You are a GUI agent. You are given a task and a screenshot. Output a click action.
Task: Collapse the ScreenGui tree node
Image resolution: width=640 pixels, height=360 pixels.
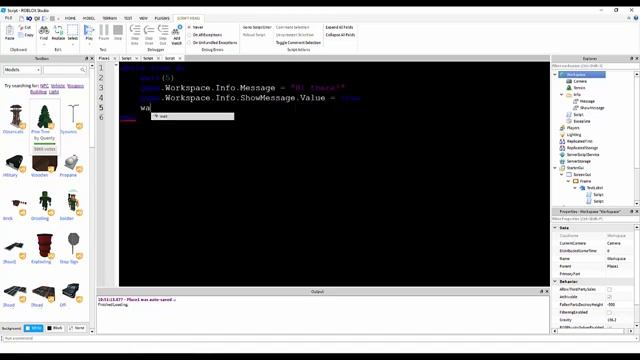(562, 175)
